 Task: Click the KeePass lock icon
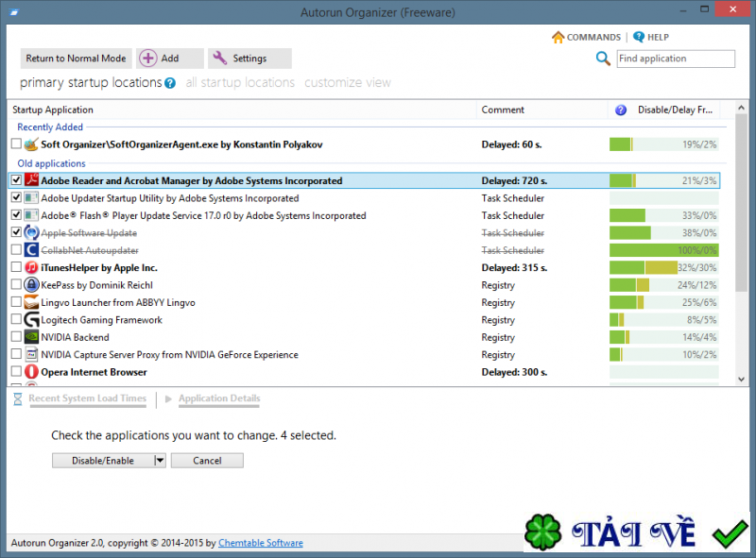coord(31,285)
